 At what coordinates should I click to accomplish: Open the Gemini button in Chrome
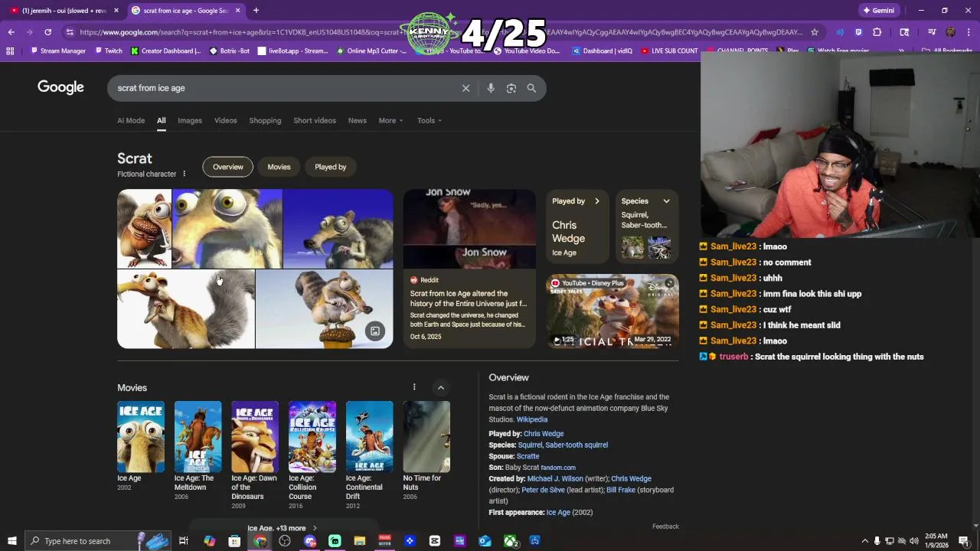tap(878, 11)
